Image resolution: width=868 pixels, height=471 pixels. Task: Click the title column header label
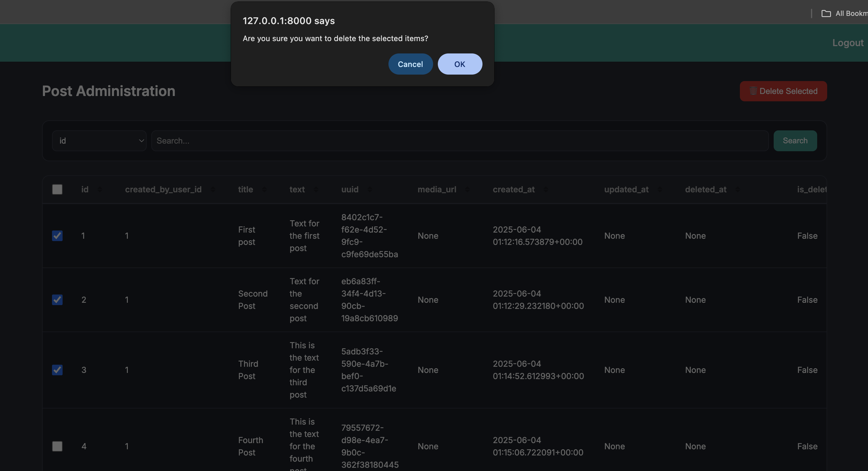click(x=246, y=189)
